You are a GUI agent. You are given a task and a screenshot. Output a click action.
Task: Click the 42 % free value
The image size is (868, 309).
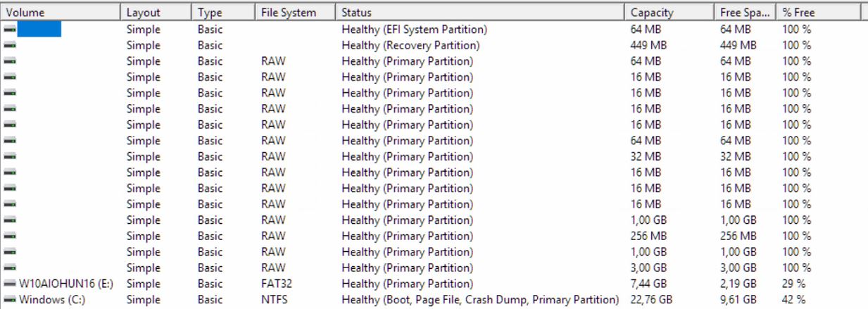click(793, 300)
